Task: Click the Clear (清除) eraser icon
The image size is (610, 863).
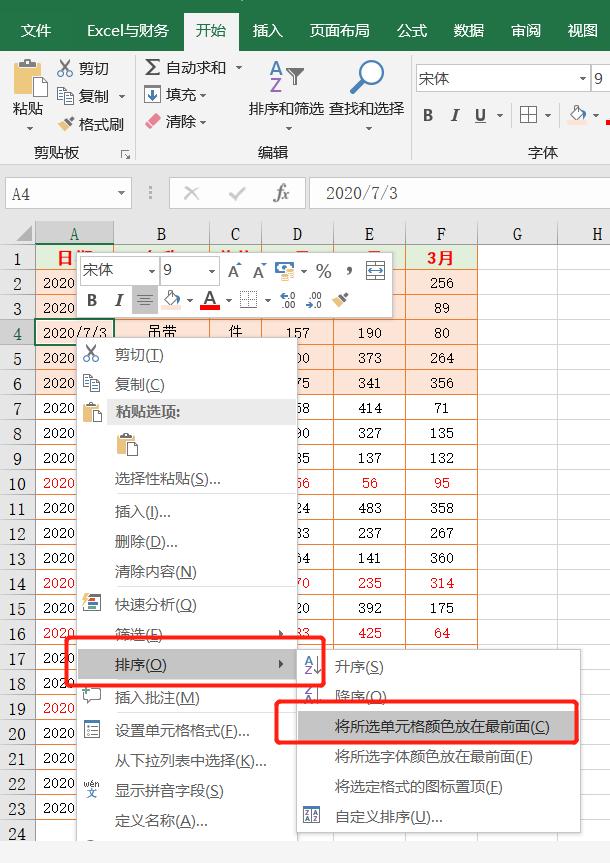Action: pos(152,121)
